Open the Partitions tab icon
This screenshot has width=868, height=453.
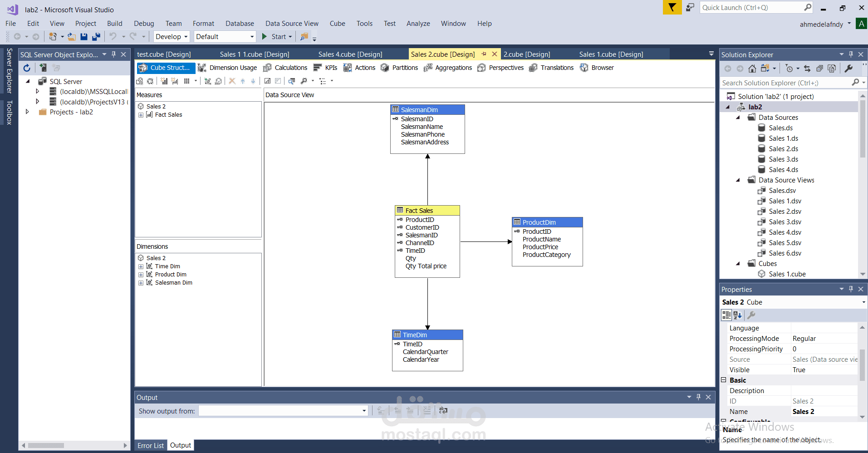coord(385,68)
